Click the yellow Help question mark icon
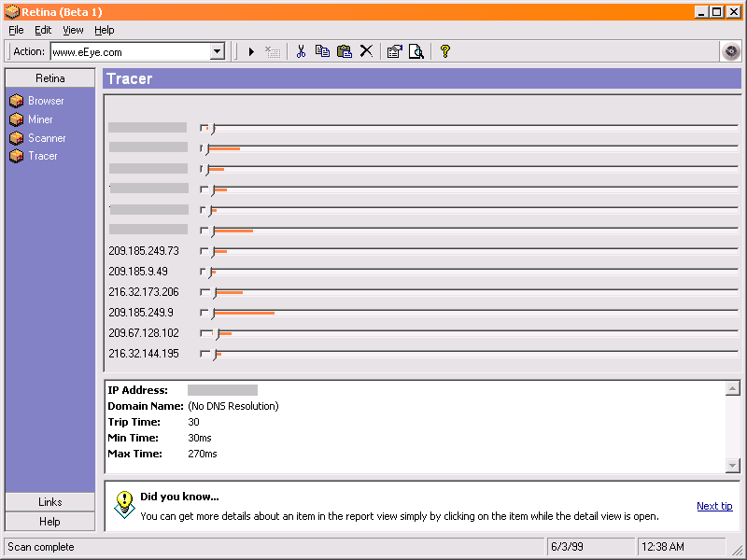This screenshot has width=747, height=560. tap(445, 51)
